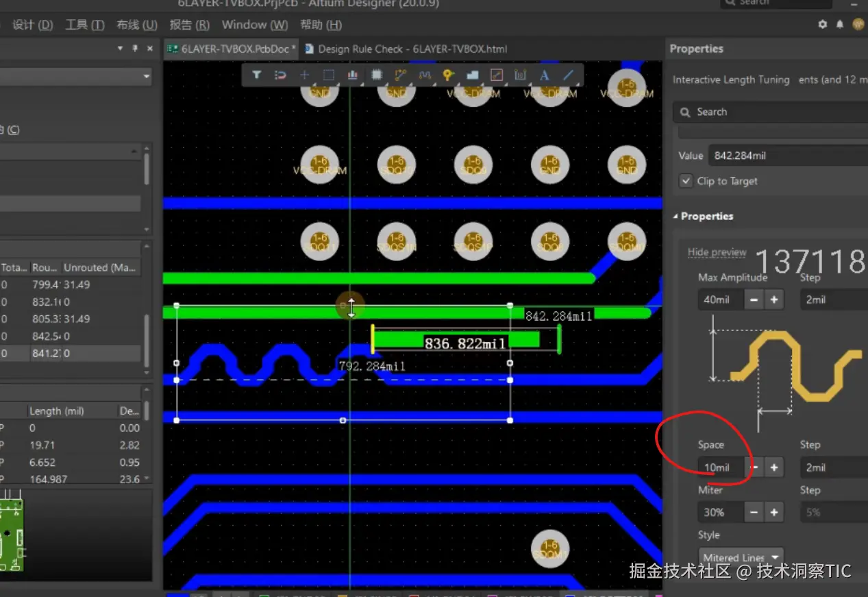Click the Properties panel Search box
Image resolution: width=868 pixels, height=597 pixels.
pos(771,112)
